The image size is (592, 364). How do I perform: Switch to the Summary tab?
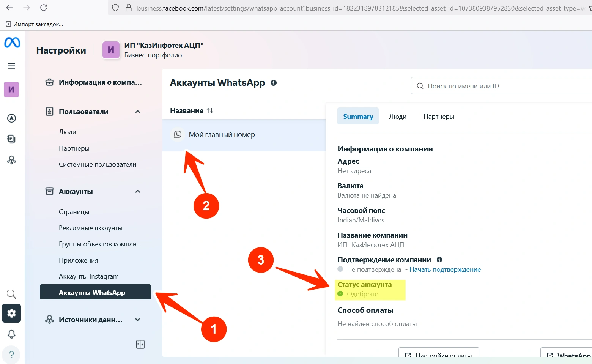(x=358, y=116)
